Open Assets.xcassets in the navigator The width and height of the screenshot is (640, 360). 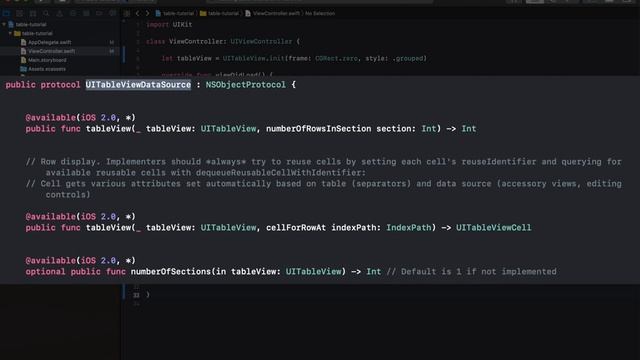[x=47, y=69]
